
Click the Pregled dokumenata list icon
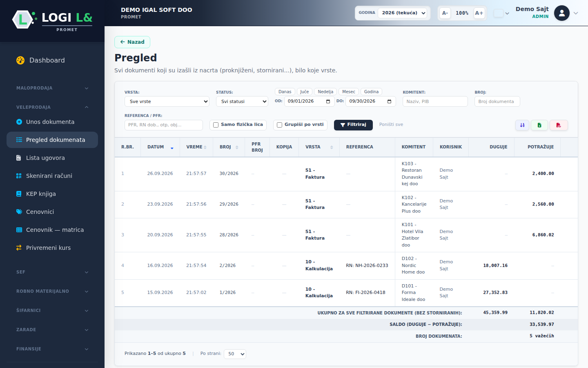click(19, 140)
